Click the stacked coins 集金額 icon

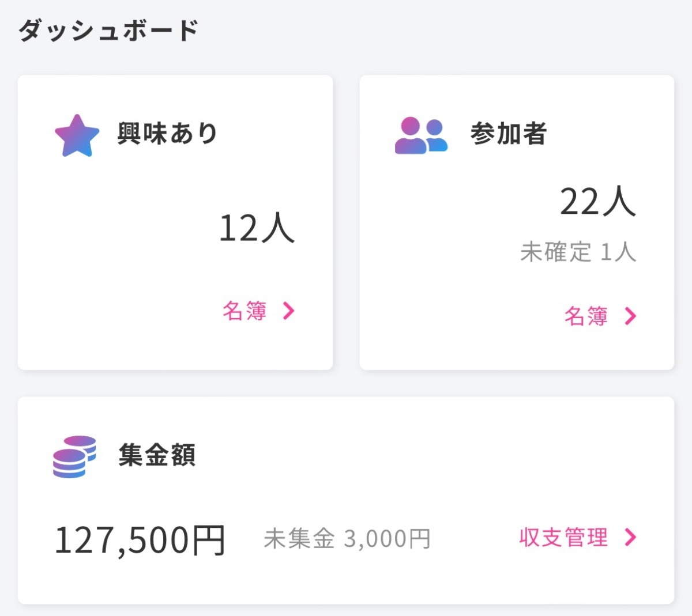(x=74, y=456)
